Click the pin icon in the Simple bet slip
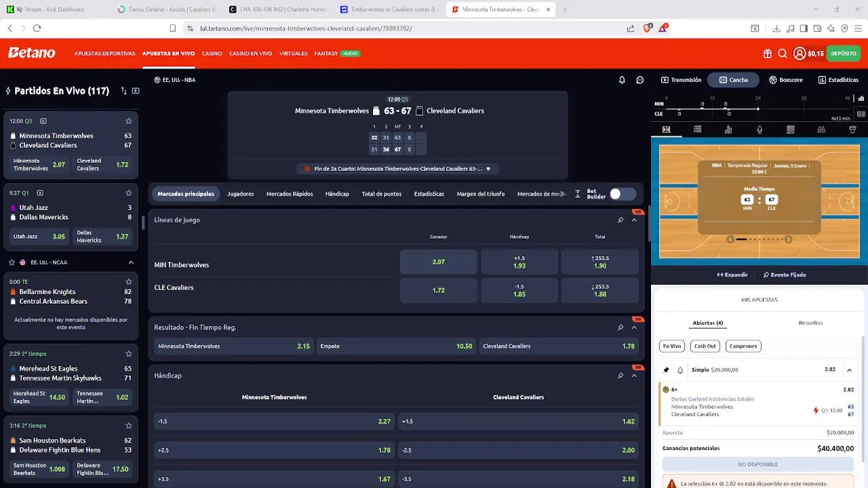 [666, 370]
